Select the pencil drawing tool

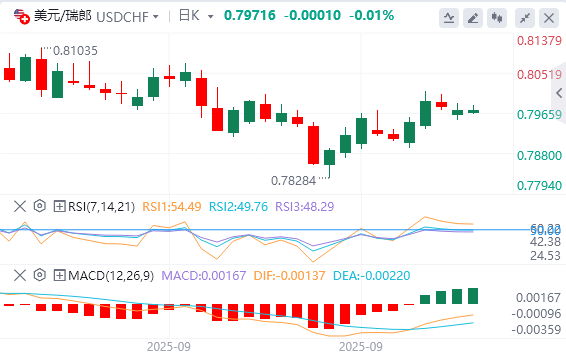click(473, 18)
